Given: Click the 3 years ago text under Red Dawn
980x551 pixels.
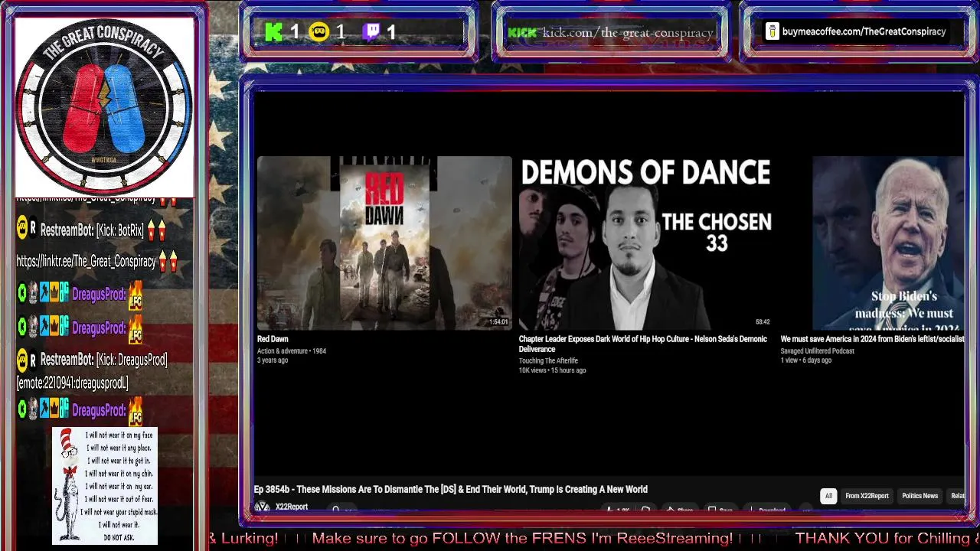Looking at the screenshot, I should coord(273,360).
